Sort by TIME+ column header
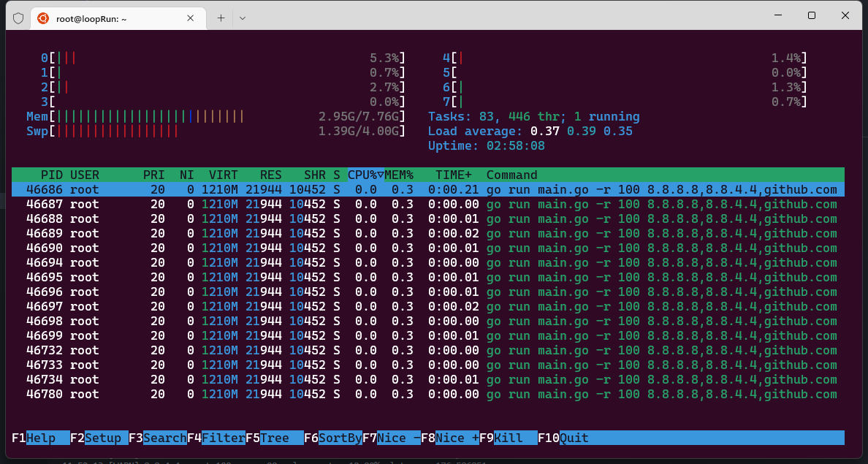This screenshot has height=464, width=868. click(454, 175)
